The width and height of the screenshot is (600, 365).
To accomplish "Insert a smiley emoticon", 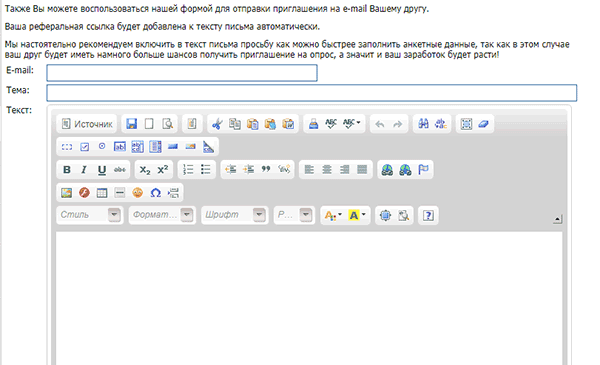I will (137, 192).
